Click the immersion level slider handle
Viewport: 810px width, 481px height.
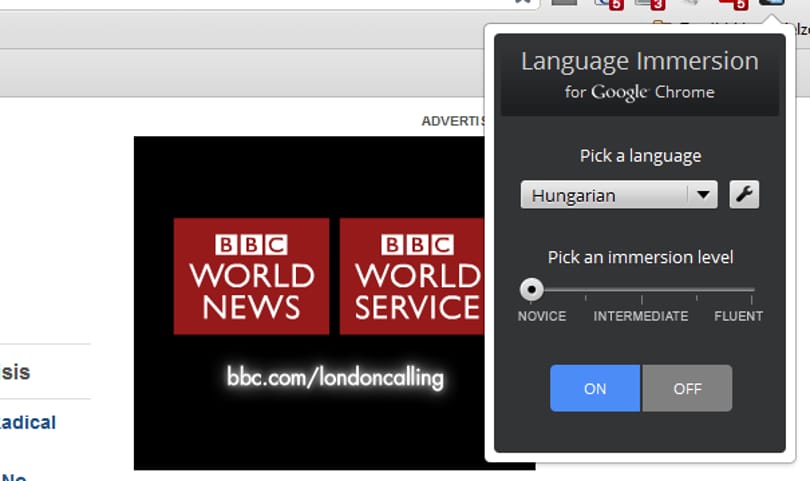coord(532,289)
